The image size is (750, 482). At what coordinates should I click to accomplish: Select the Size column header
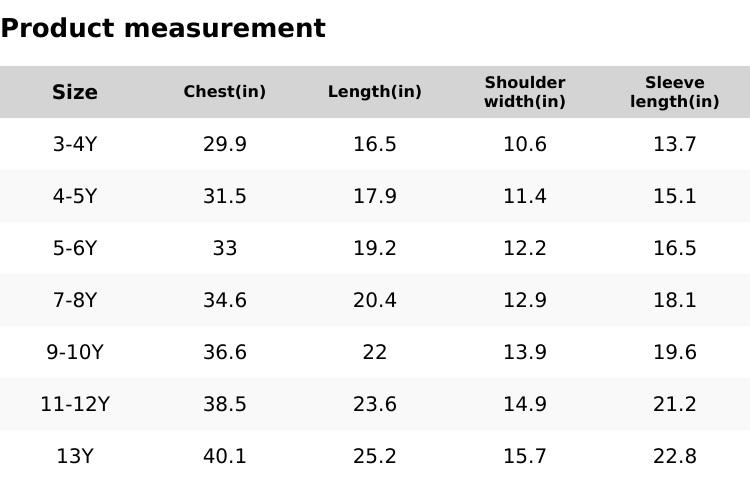pos(75,92)
